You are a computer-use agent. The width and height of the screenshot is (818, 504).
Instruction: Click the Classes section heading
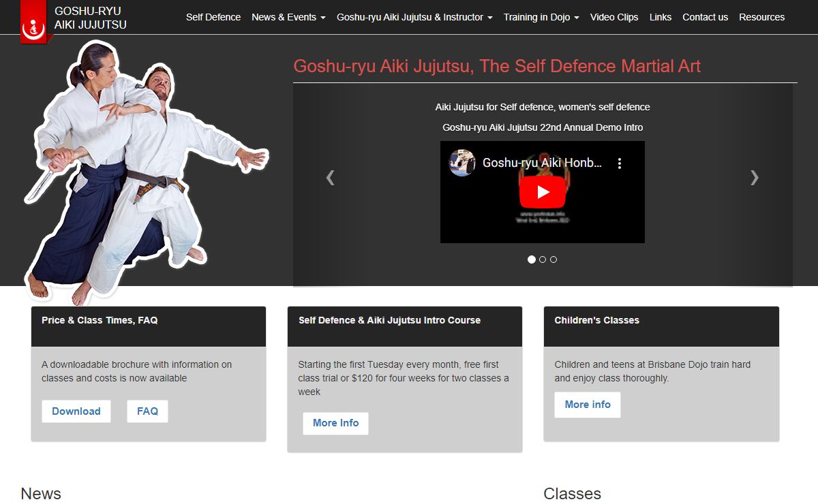573,494
